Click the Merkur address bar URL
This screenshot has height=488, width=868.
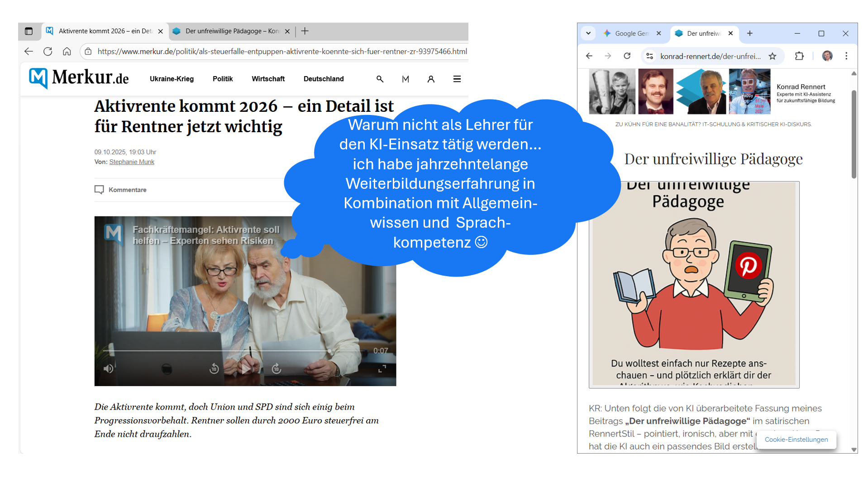(281, 52)
